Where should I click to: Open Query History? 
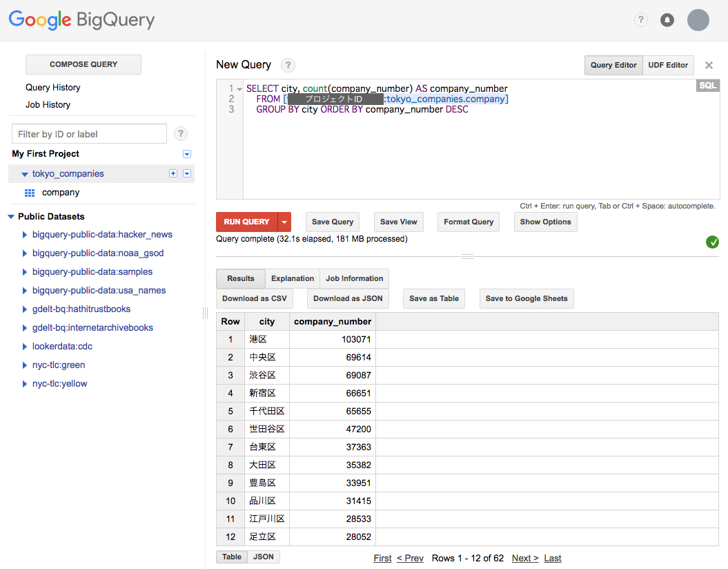pos(53,87)
